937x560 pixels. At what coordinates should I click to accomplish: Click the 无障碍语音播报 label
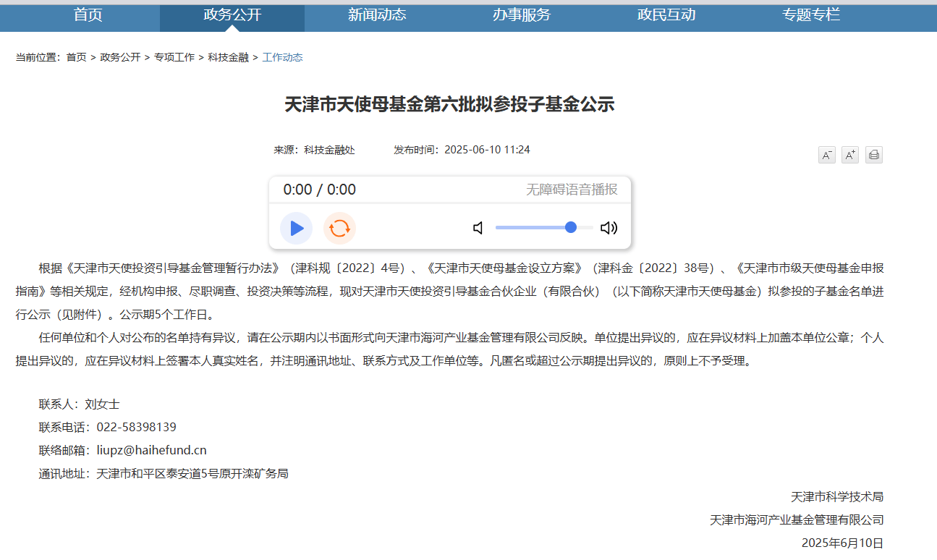click(572, 190)
